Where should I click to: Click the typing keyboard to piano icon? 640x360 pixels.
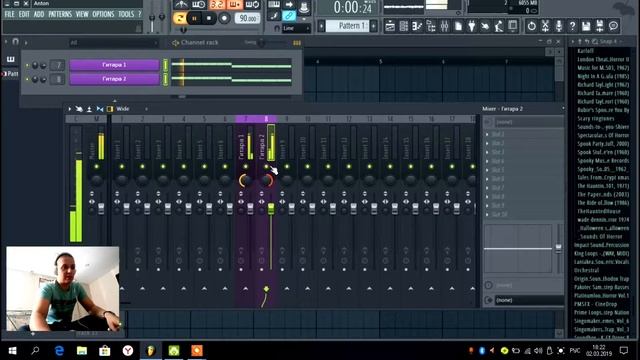(274, 5)
